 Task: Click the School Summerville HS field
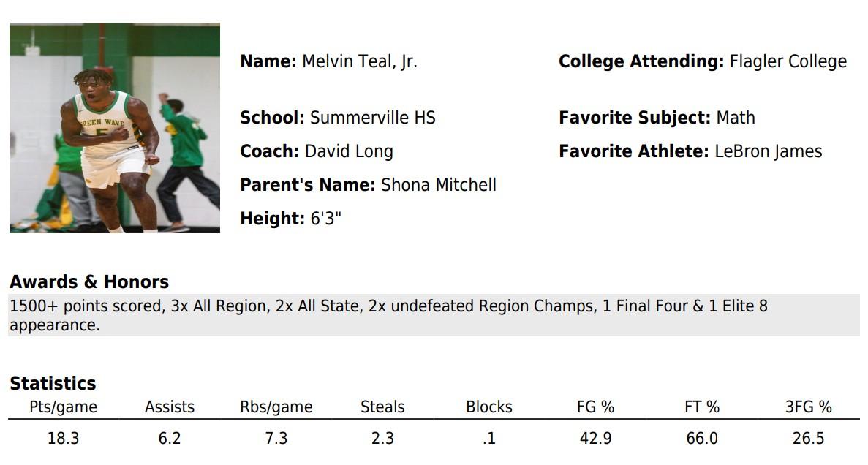[338, 118]
